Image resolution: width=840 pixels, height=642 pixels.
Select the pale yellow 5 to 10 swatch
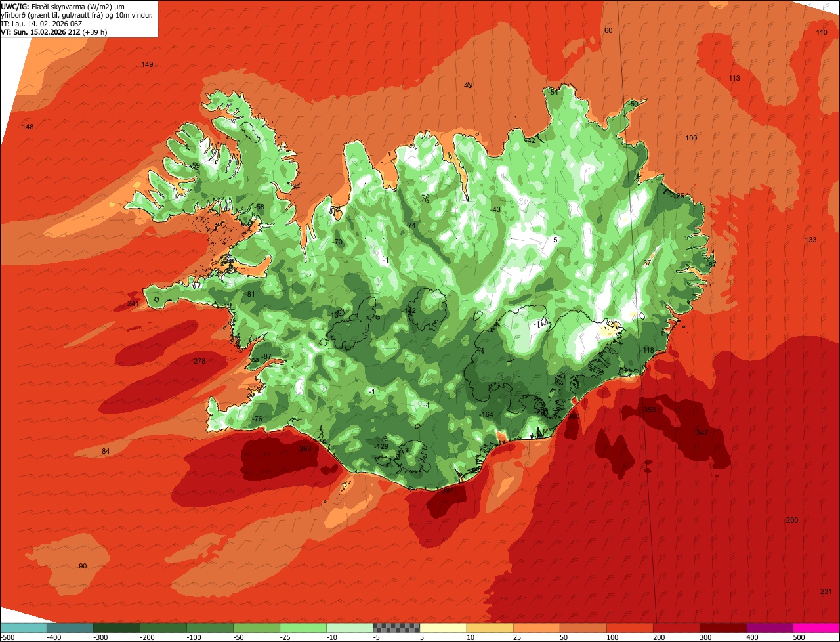443,628
